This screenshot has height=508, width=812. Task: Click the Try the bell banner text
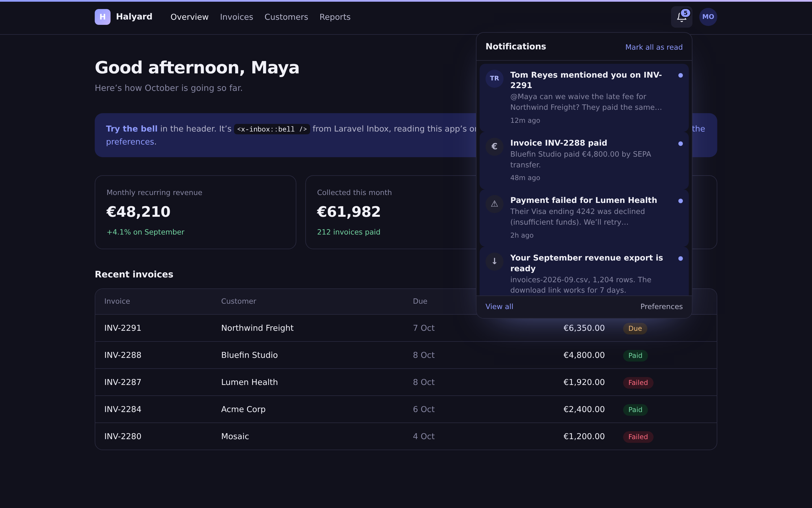(132, 129)
